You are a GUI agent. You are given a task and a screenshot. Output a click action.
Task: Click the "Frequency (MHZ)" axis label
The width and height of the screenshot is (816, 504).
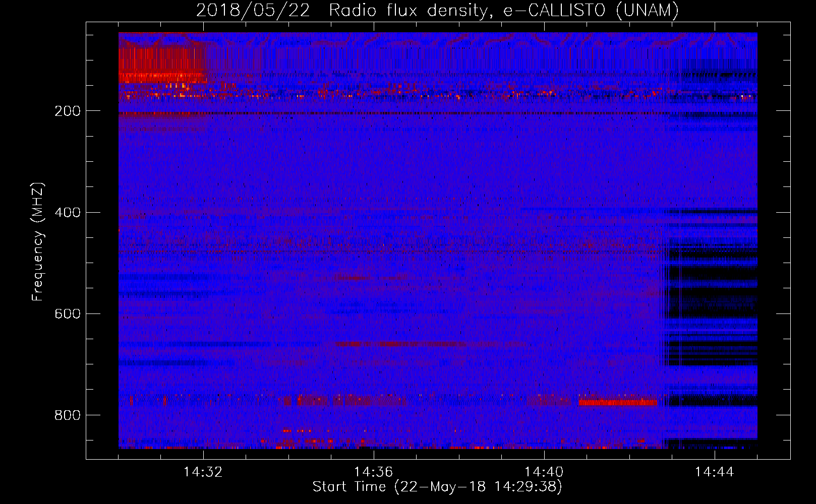38,242
